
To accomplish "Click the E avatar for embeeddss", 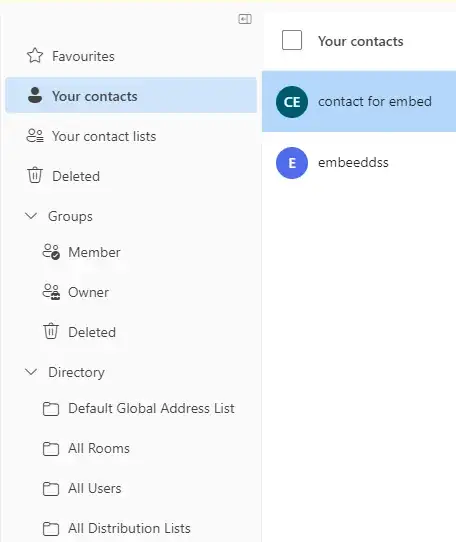I will (x=292, y=163).
